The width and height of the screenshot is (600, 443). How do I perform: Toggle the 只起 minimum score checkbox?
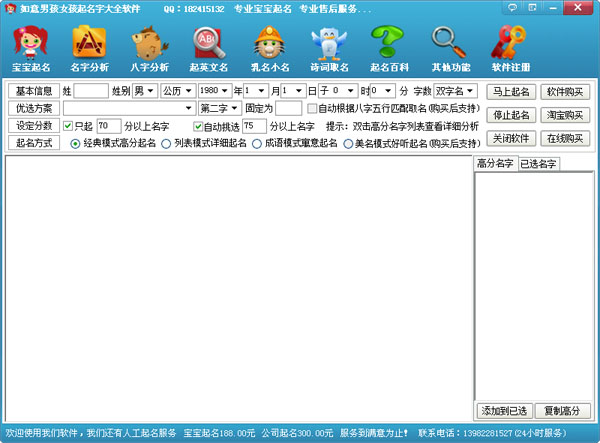[x=68, y=126]
